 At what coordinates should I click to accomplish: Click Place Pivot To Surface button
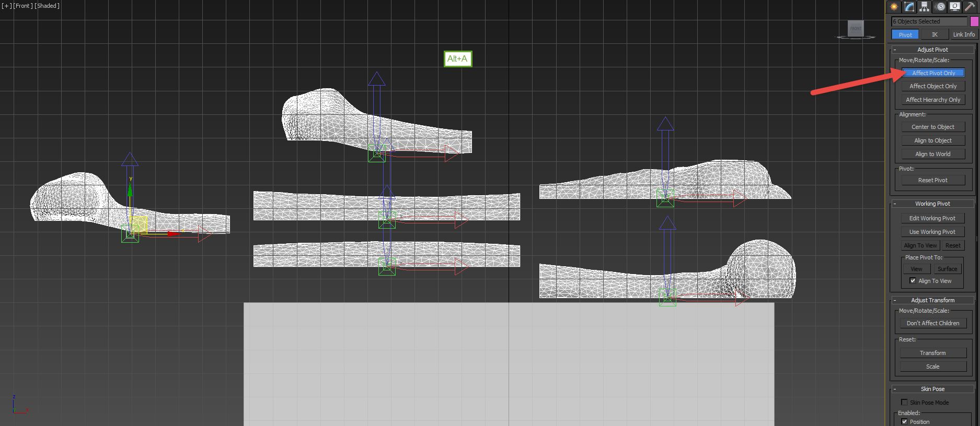tap(948, 269)
